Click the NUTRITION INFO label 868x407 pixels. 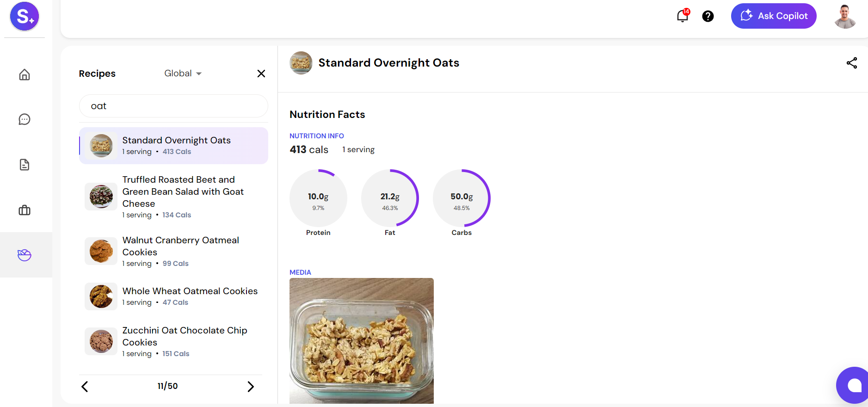click(317, 136)
